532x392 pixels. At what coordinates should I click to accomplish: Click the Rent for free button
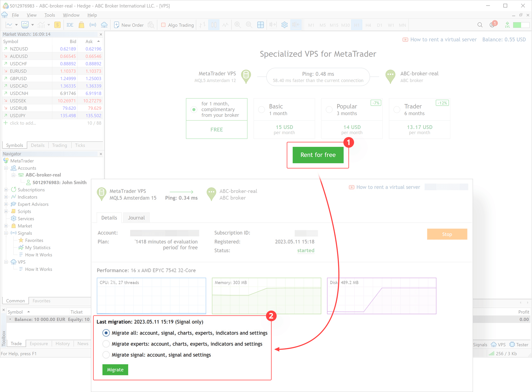tap(318, 155)
